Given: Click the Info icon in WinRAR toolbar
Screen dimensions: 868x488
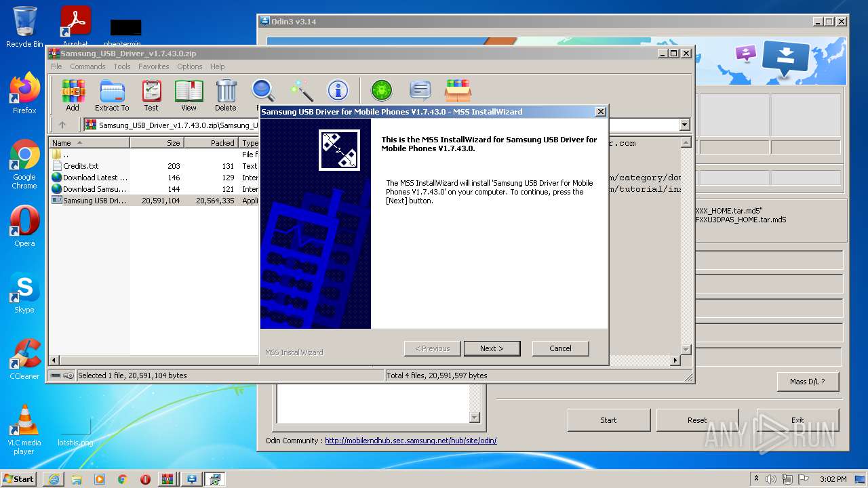Looking at the screenshot, I should (x=338, y=91).
